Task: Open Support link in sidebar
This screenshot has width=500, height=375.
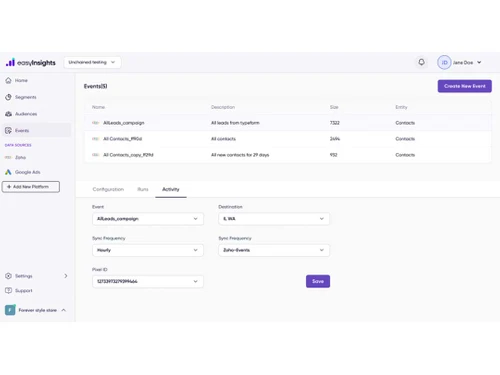Action: click(x=24, y=291)
